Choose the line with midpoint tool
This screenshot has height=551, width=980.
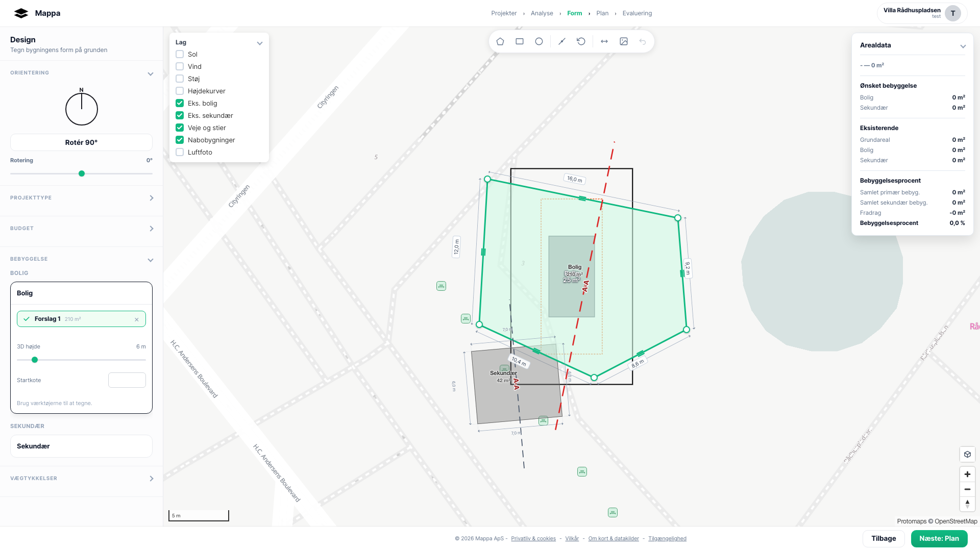(562, 41)
